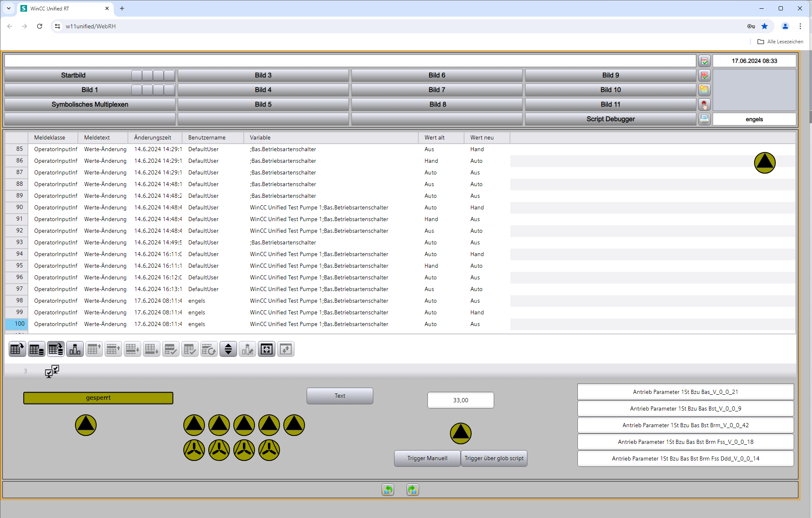Open the Script Debugger screen

point(610,119)
